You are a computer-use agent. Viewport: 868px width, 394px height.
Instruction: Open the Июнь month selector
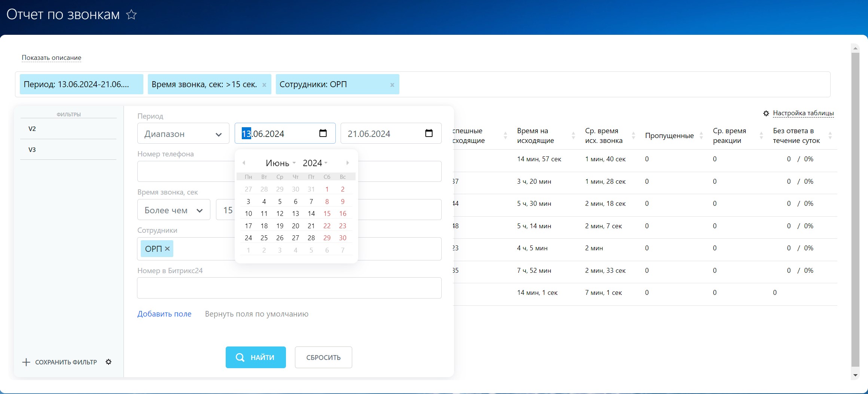pyautogui.click(x=280, y=163)
